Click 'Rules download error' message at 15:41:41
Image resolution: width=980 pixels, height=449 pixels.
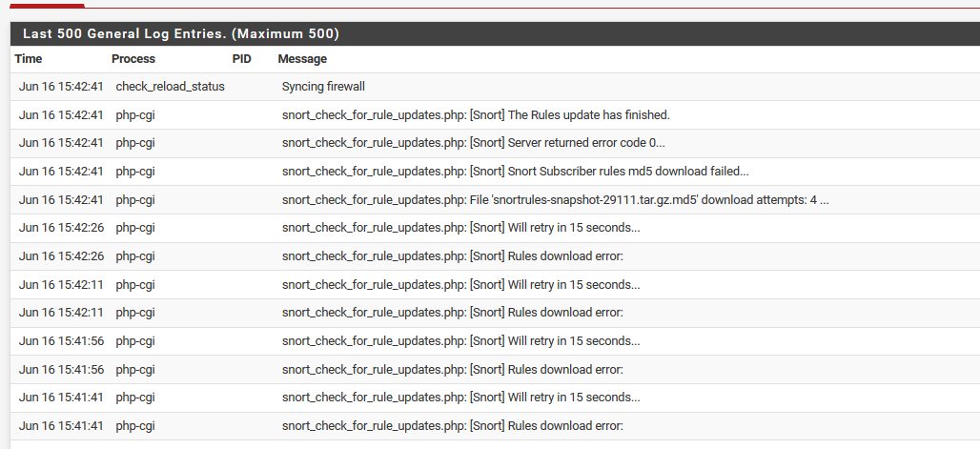coord(452,426)
